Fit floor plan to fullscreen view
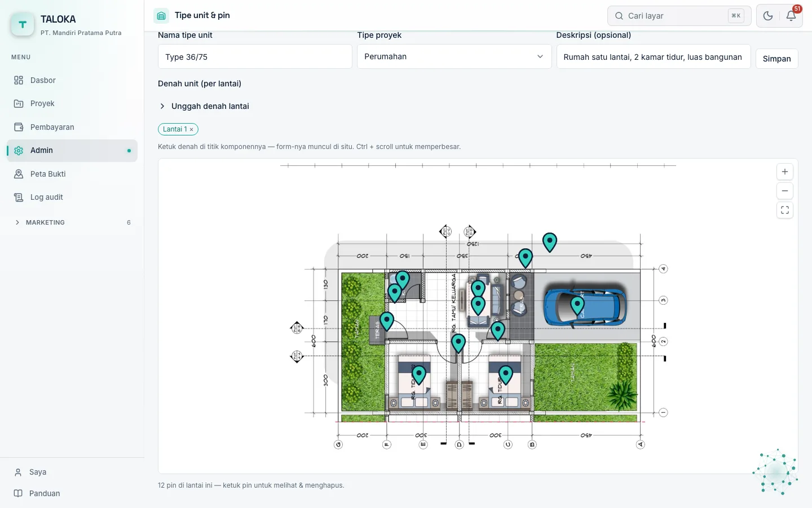Screen dimensions: 812x508 click(784, 210)
